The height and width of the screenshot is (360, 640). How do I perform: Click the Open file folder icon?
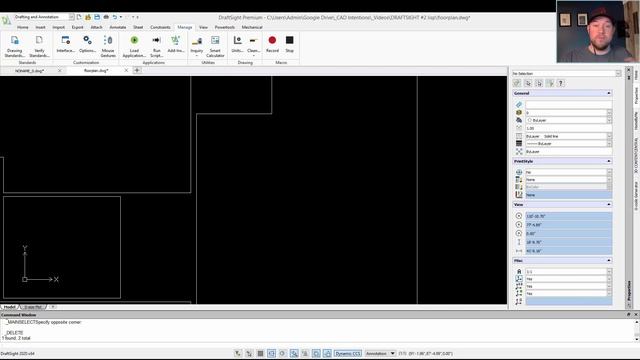pyautogui.click(x=88, y=17)
